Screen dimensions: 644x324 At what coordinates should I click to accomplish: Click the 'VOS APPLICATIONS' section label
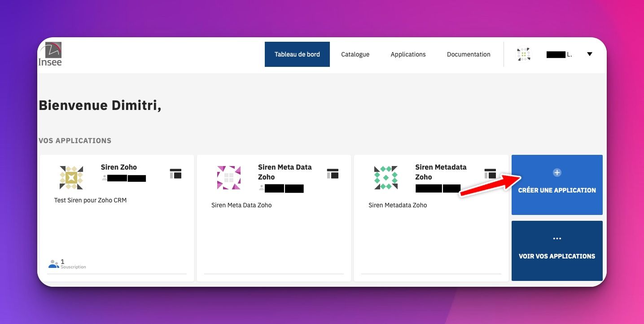[x=75, y=140]
